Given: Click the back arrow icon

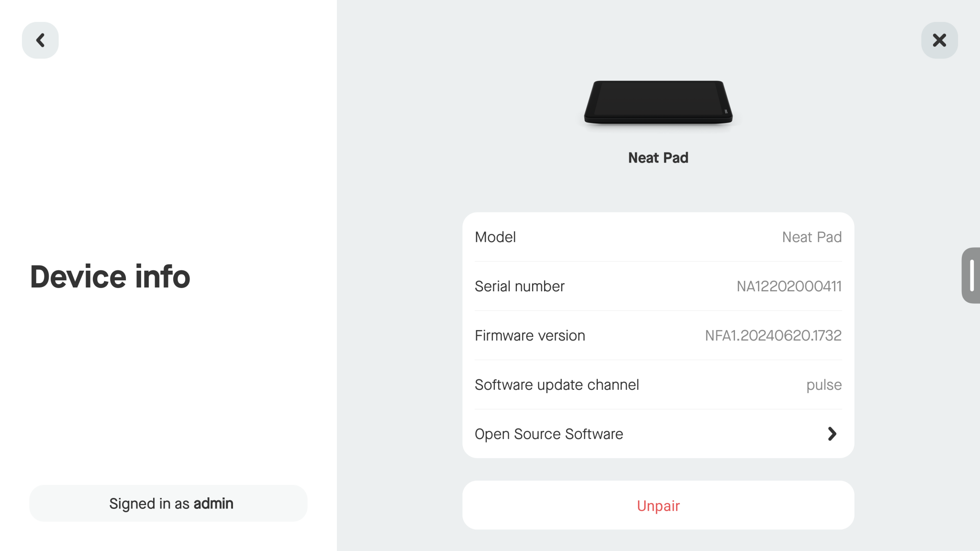Looking at the screenshot, I should (x=40, y=40).
